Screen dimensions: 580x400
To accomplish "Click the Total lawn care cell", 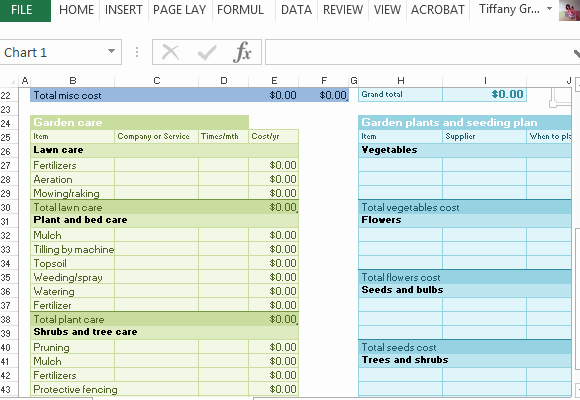I will coord(72,207).
